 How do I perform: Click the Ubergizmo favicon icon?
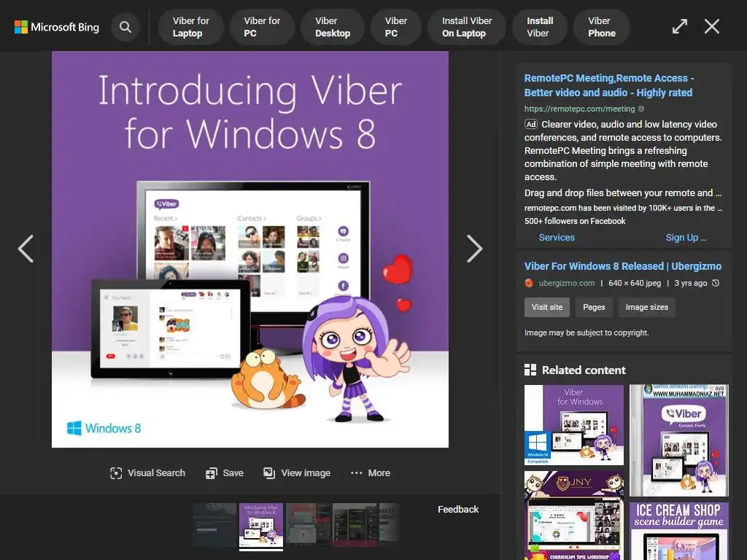coord(529,283)
